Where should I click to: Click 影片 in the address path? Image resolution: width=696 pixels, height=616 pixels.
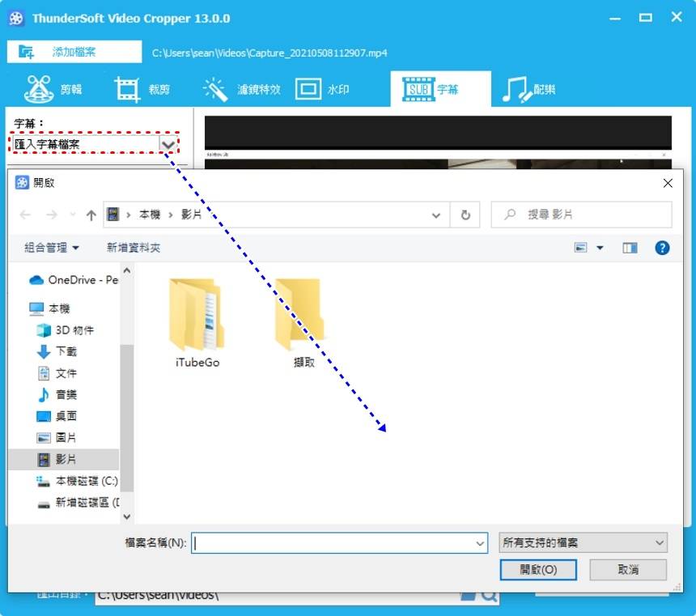click(x=191, y=215)
